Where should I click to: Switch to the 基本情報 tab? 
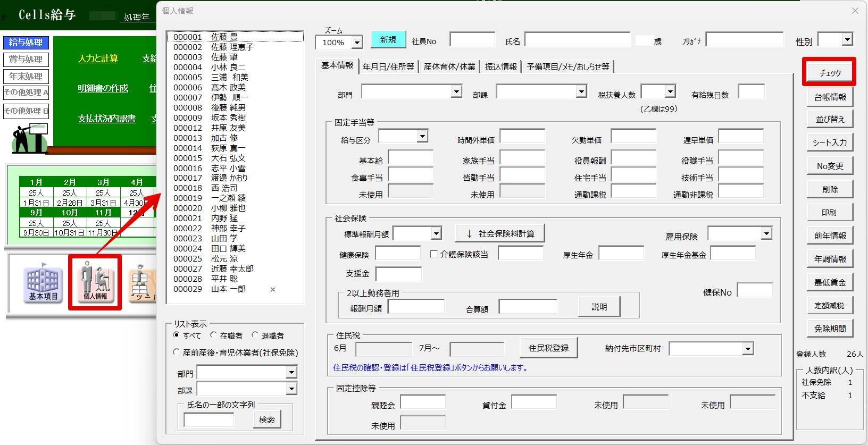[x=337, y=65]
